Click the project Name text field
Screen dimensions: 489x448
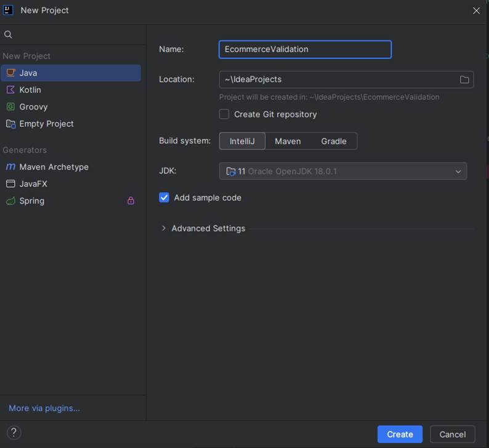click(x=305, y=49)
